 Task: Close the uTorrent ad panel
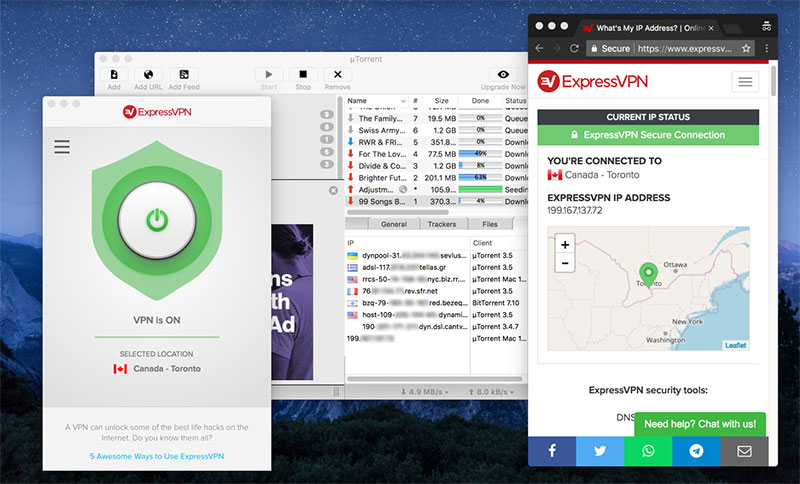click(x=333, y=190)
